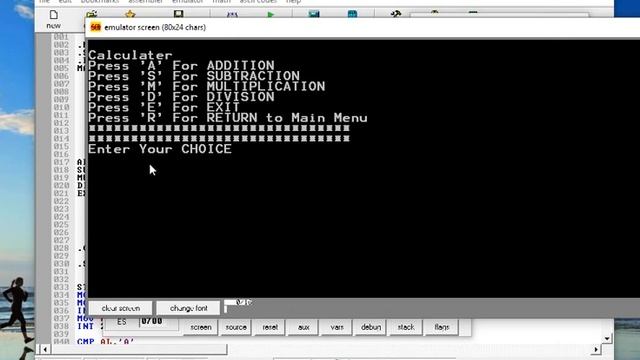Click the change font button
The image size is (640, 360).
click(189, 308)
